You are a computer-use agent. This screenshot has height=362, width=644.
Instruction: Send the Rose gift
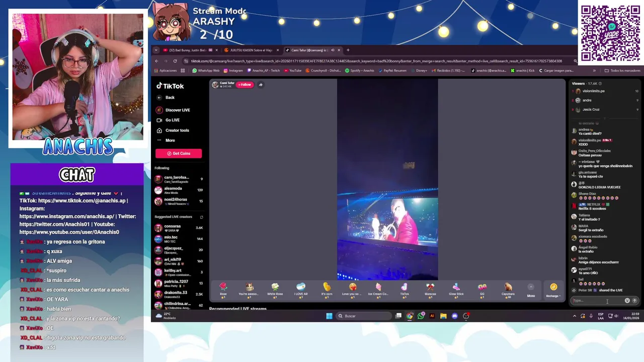[x=223, y=290]
